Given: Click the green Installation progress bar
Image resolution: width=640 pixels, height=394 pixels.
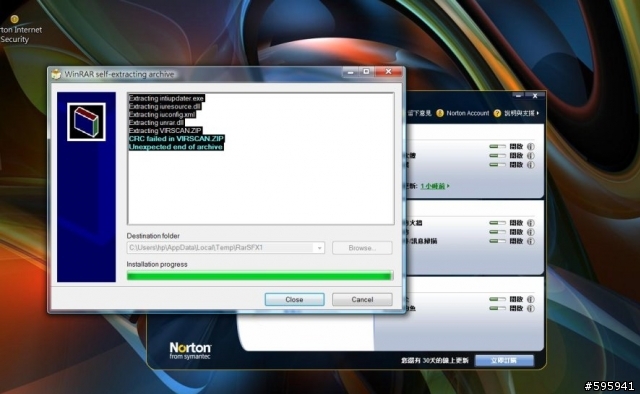Looking at the screenshot, I should 260,276.
